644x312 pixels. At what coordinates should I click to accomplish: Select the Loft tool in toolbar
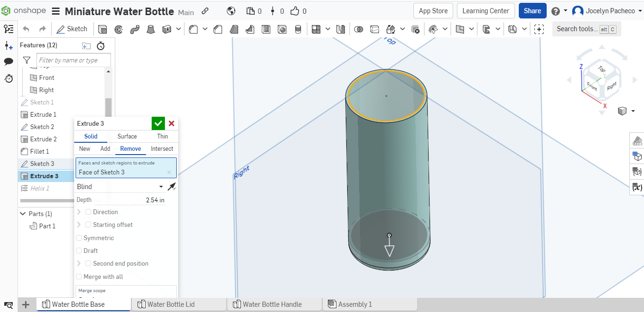[151, 29]
